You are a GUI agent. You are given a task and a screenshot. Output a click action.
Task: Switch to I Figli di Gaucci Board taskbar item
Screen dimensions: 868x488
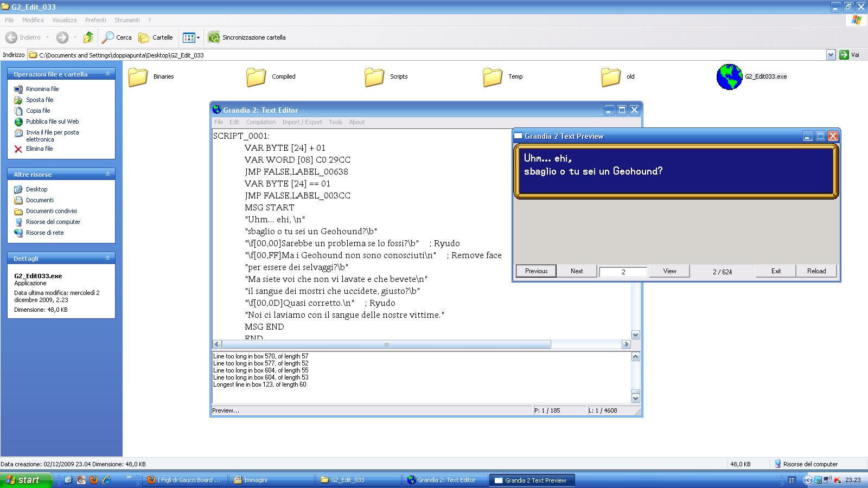pos(184,480)
